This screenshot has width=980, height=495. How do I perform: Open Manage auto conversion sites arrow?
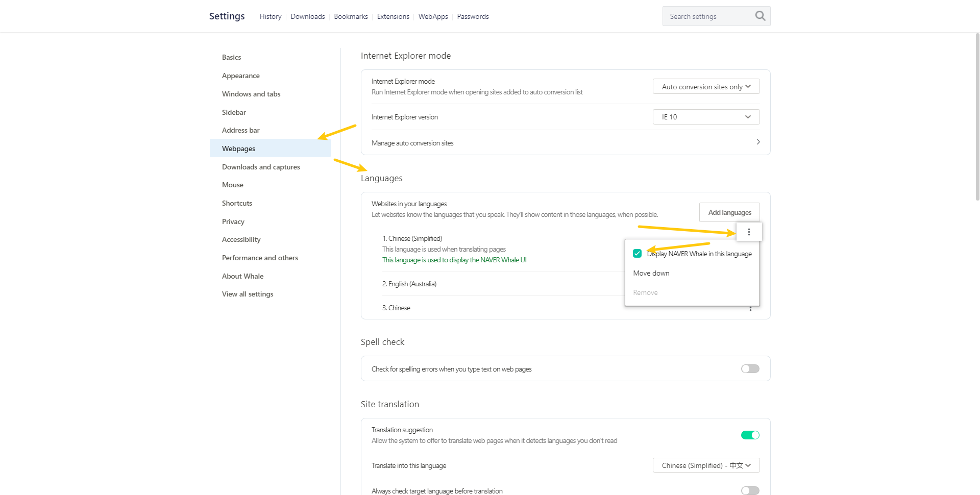click(x=758, y=142)
